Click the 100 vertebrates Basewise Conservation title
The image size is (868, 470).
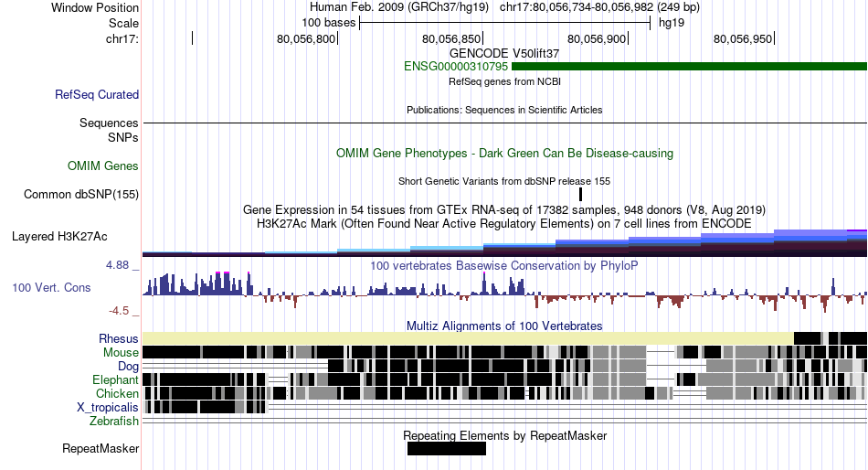pyautogui.click(x=504, y=265)
